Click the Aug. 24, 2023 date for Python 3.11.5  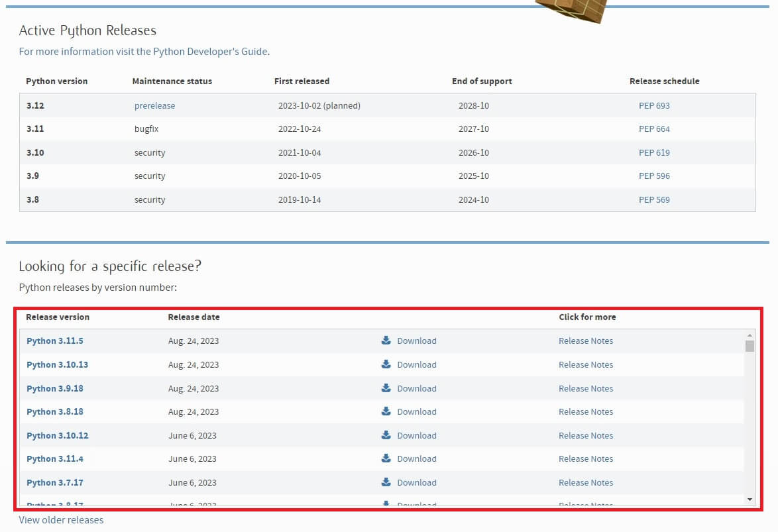coord(194,341)
